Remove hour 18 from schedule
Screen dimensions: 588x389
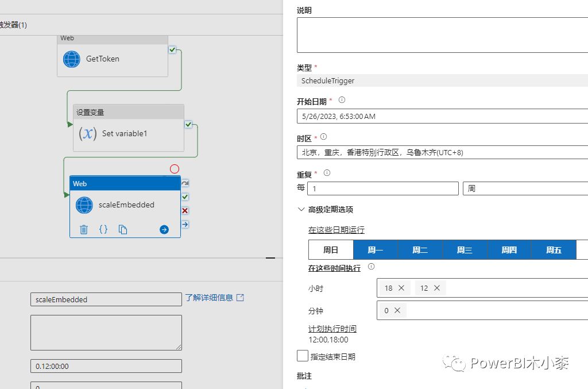(401, 288)
